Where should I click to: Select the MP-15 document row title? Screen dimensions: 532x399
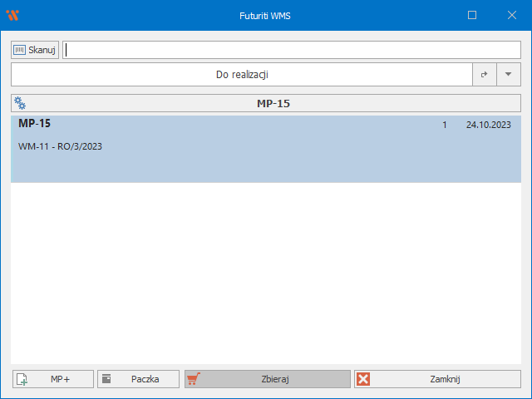click(34, 124)
